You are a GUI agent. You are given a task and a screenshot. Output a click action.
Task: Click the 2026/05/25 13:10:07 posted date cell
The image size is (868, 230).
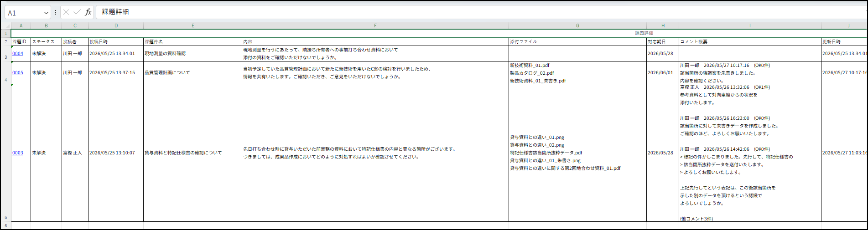click(x=116, y=153)
